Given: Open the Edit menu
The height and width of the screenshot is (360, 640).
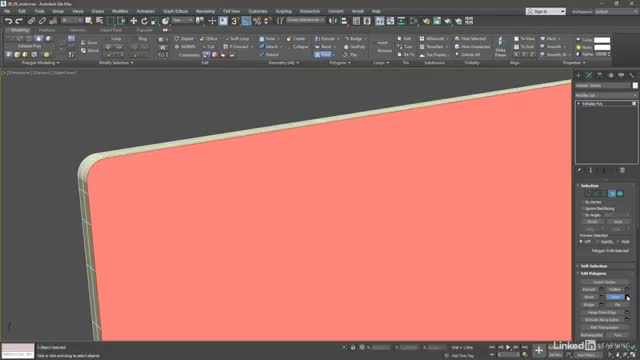Looking at the screenshot, I should 22,11.
